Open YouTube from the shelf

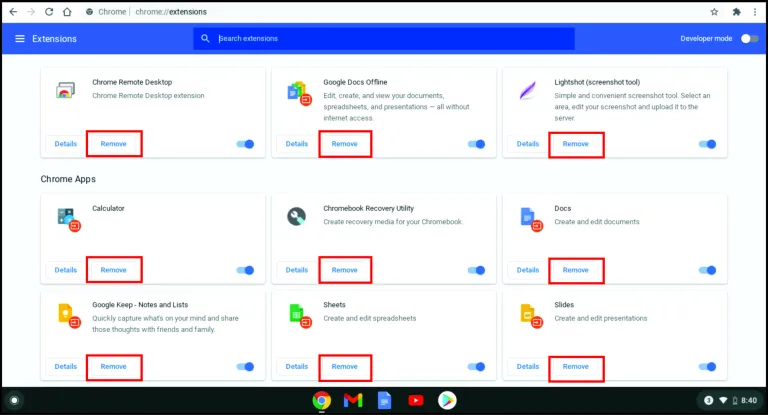(416, 401)
